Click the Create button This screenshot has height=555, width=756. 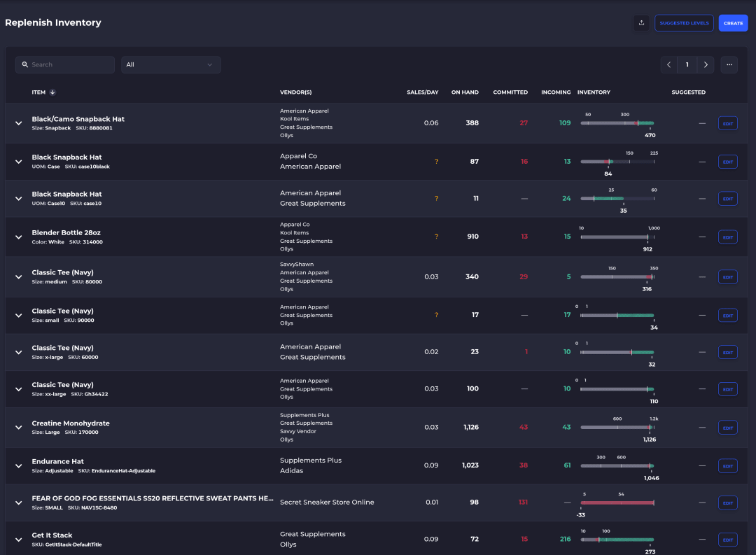click(733, 22)
